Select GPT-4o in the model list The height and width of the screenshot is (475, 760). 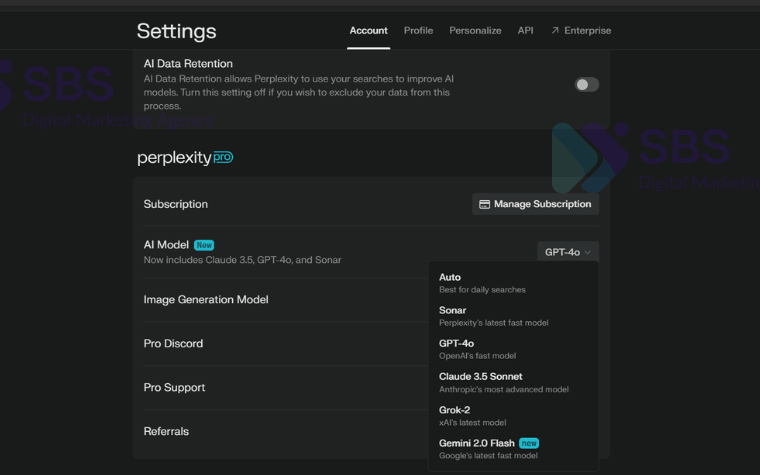513,349
